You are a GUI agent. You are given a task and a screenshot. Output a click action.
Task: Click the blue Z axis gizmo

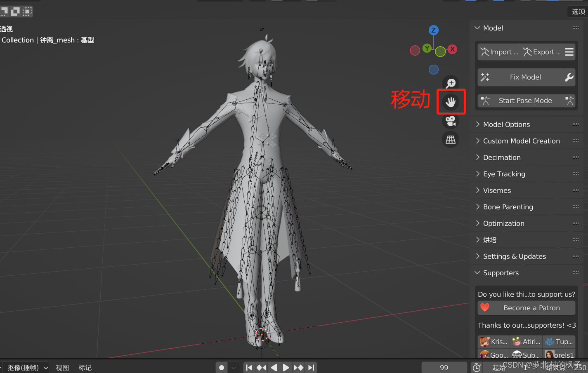tap(433, 30)
